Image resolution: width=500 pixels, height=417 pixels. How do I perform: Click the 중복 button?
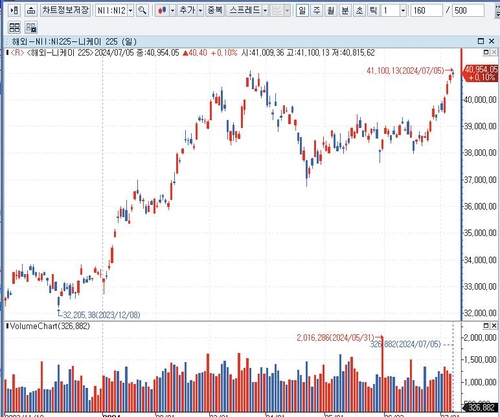pyautogui.click(x=215, y=11)
